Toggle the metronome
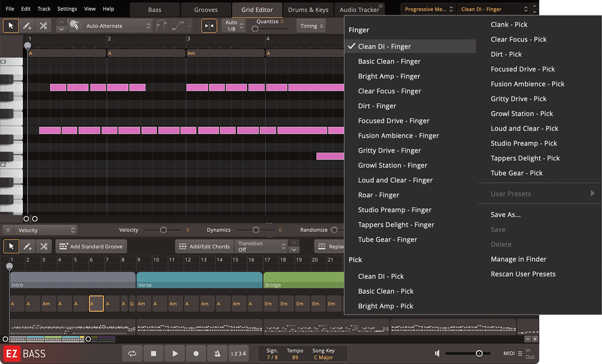The image size is (602, 364). click(x=217, y=353)
